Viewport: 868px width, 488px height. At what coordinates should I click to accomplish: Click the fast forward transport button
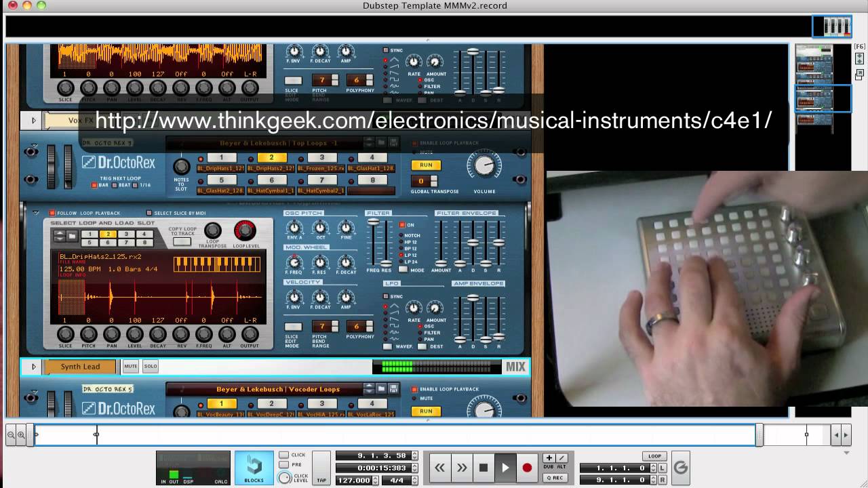(461, 468)
